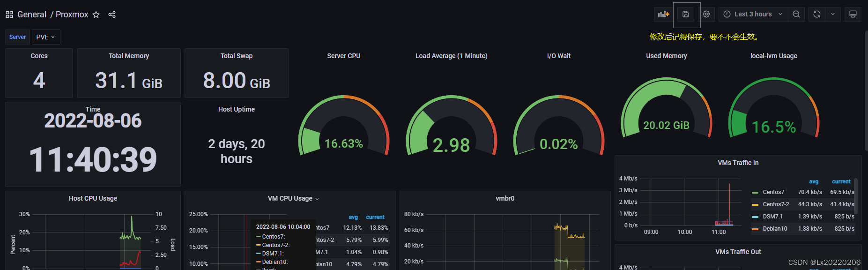This screenshot has width=868, height=270.
Task: Sort VM CPU Usage legend by avg
Action: click(x=353, y=217)
